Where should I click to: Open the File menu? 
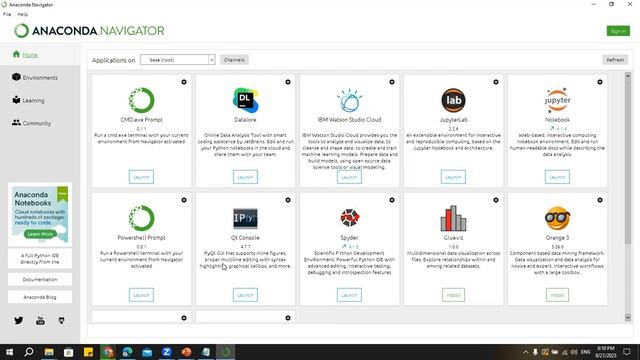pyautogui.click(x=7, y=14)
